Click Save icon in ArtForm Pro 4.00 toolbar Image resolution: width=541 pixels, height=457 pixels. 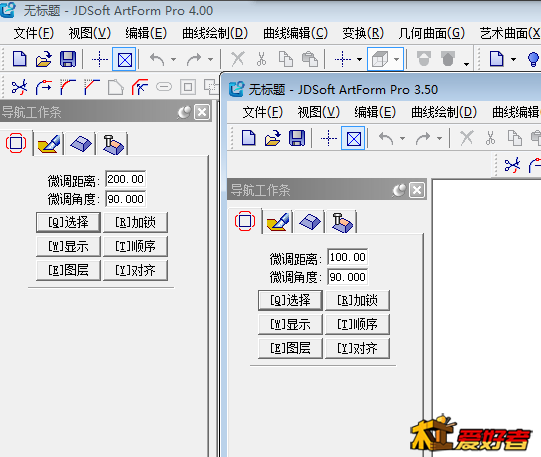68,59
